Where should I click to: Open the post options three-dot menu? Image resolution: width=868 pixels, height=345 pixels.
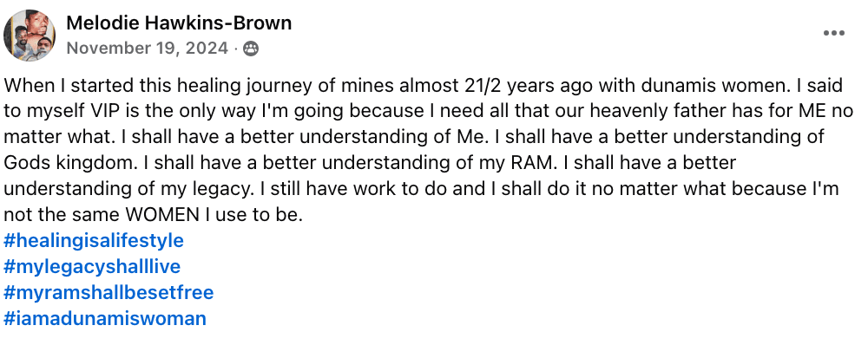click(833, 33)
